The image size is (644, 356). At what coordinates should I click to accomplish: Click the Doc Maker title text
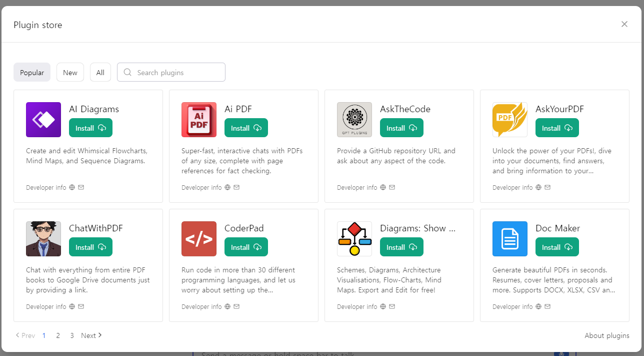(x=557, y=228)
